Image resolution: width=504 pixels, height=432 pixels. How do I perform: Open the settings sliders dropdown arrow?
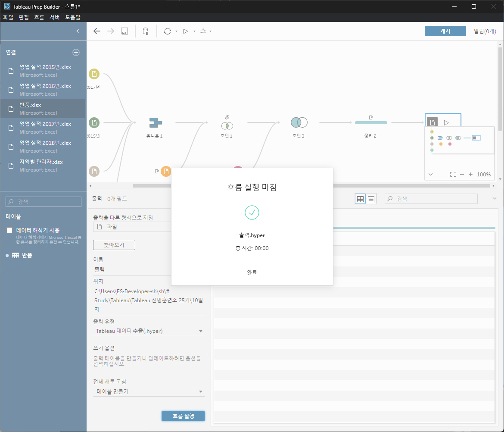point(211,31)
